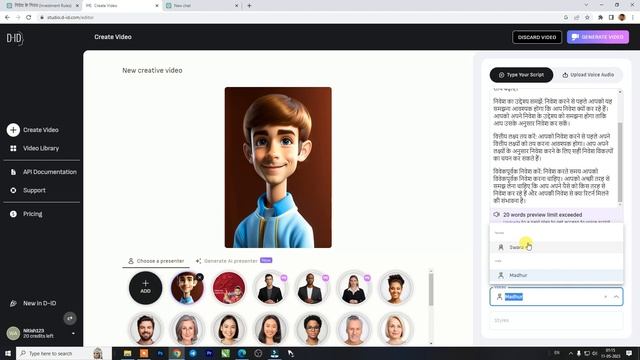640x360 pixels.
Task: Open the Support link
Action: (x=34, y=190)
